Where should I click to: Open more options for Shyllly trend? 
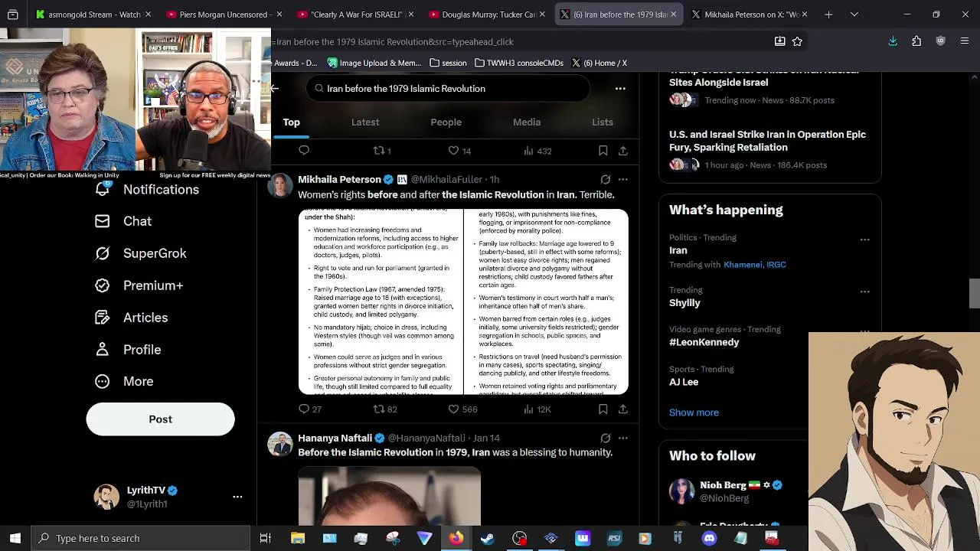tap(865, 292)
